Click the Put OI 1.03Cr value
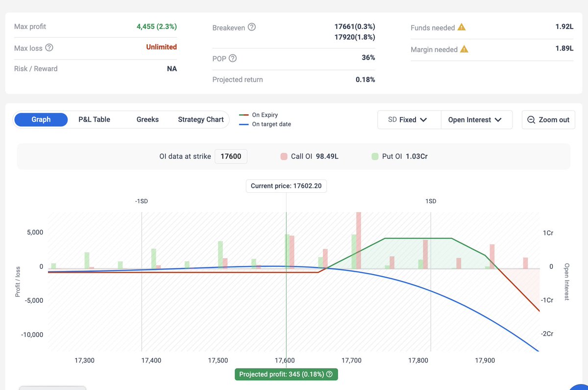This screenshot has height=390, width=588. (416, 156)
